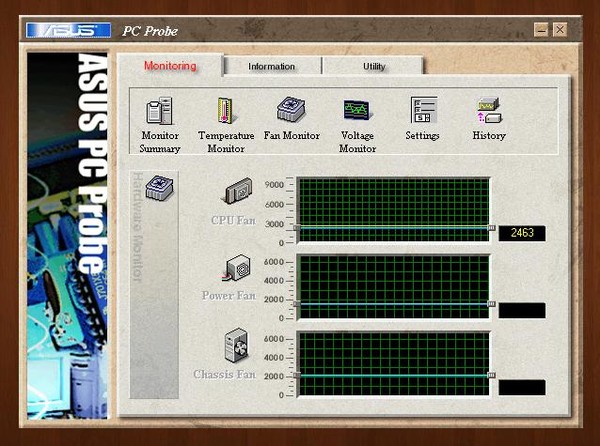Close the PC Probe window
This screenshot has height=446, width=600.
pyautogui.click(x=560, y=29)
